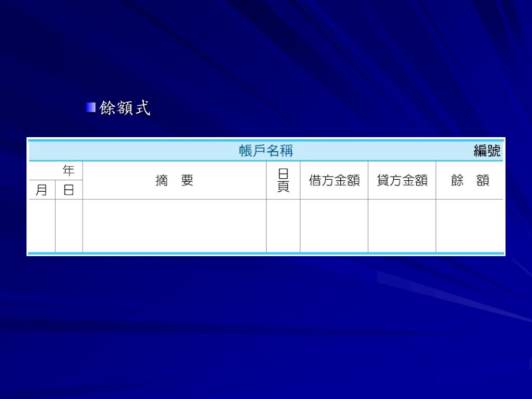The width and height of the screenshot is (532, 399).
Task: Click the 編號 label in header
Action: point(487,151)
